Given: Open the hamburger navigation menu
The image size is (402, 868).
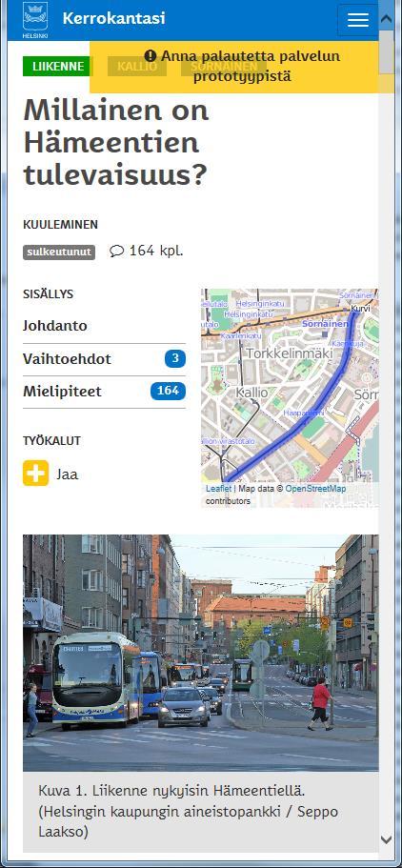Looking at the screenshot, I should 357,20.
